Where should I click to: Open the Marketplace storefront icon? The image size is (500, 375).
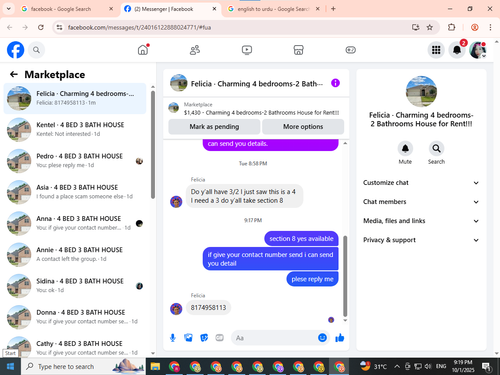pos(298,50)
